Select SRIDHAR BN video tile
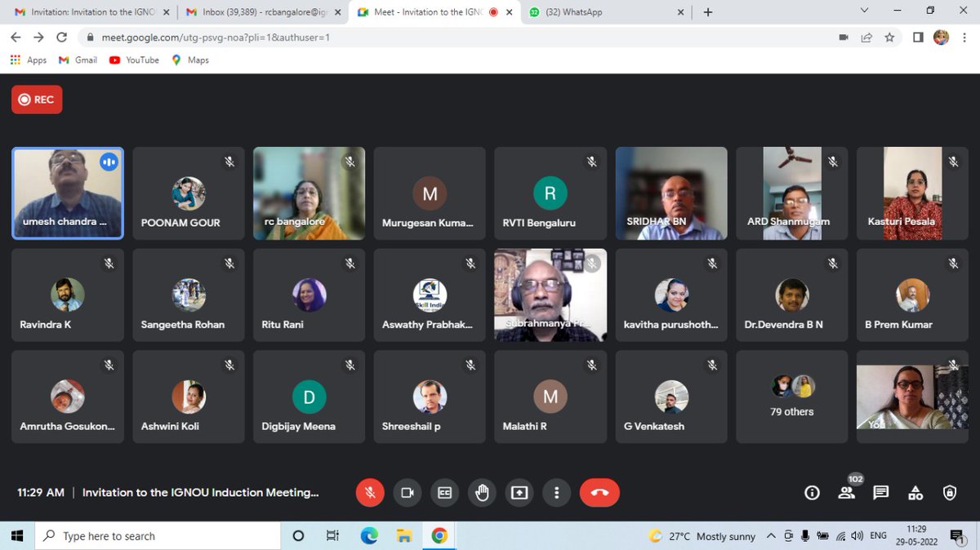980x550 pixels. pos(671,193)
